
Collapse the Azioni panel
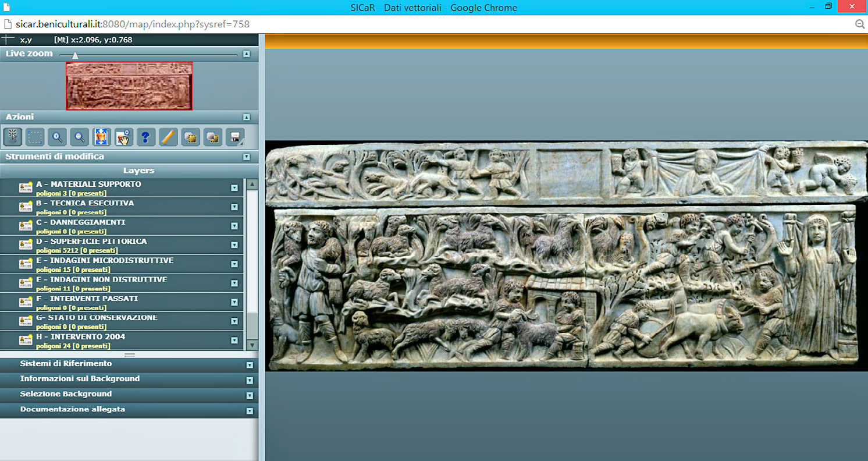point(247,117)
